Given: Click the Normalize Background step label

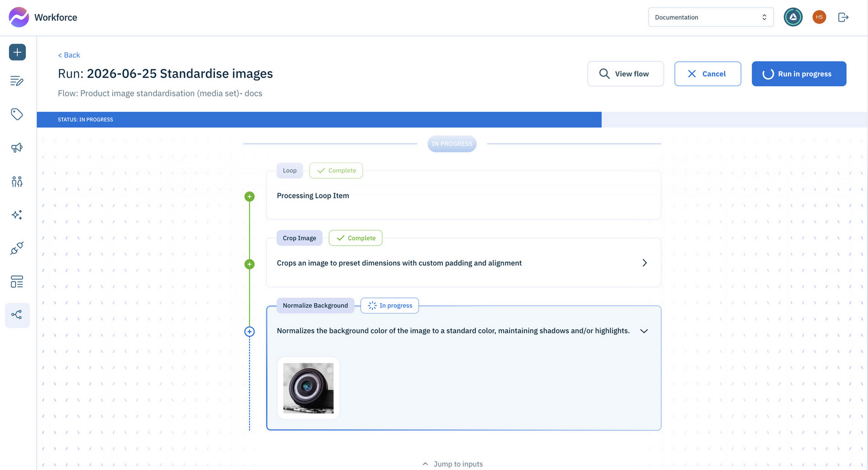Looking at the screenshot, I should 315,306.
